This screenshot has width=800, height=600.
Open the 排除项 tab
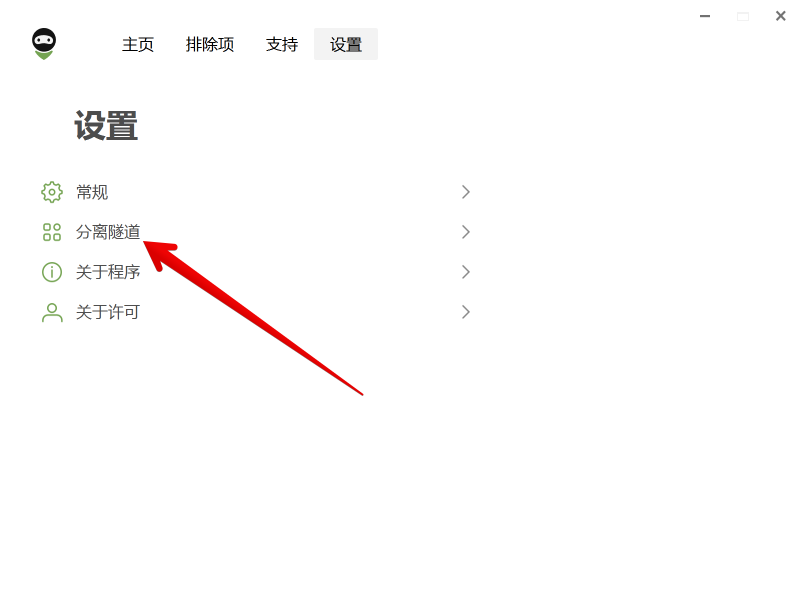tap(210, 44)
